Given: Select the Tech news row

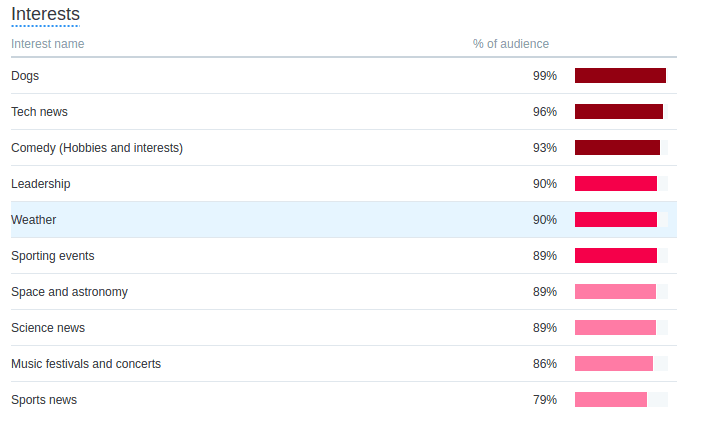Looking at the screenshot, I should pyautogui.click(x=344, y=112).
